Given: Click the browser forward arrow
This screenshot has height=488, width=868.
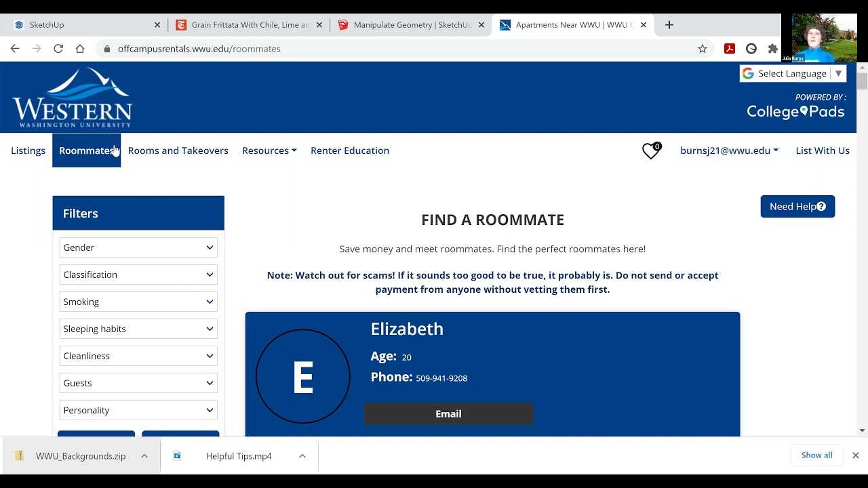Looking at the screenshot, I should [37, 49].
